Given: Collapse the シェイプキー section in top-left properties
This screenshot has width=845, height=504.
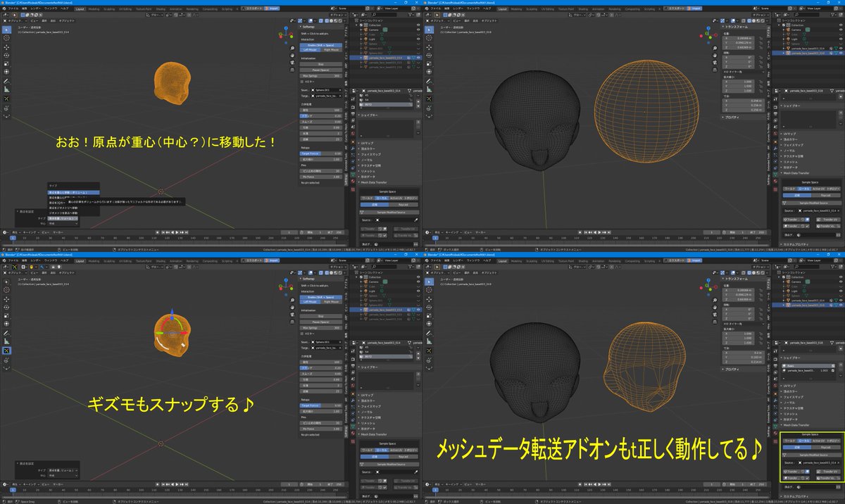Looking at the screenshot, I should tap(368, 115).
